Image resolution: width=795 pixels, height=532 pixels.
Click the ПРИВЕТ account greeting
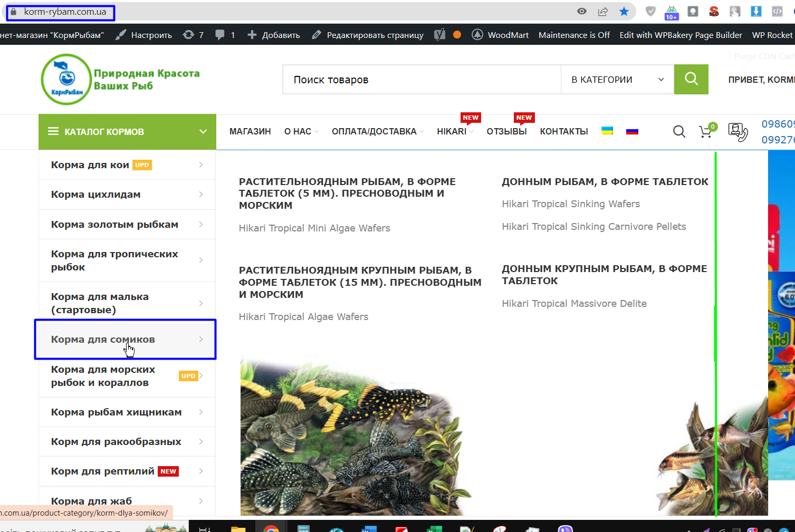[761, 80]
